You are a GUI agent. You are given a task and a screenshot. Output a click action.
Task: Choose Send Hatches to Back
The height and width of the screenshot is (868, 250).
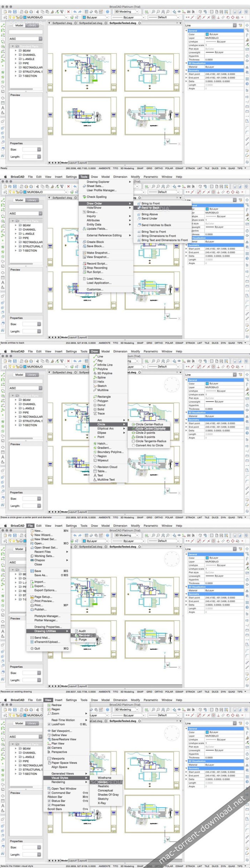tap(156, 225)
